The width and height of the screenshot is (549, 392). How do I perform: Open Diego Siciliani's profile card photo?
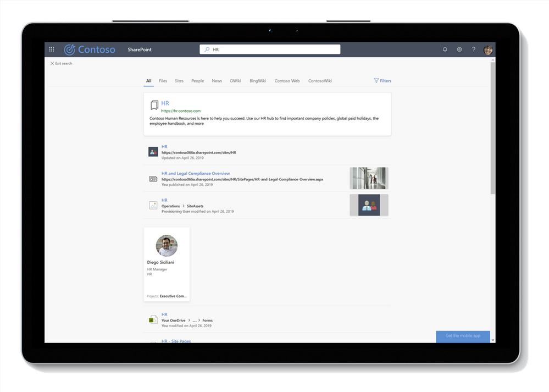(x=167, y=246)
